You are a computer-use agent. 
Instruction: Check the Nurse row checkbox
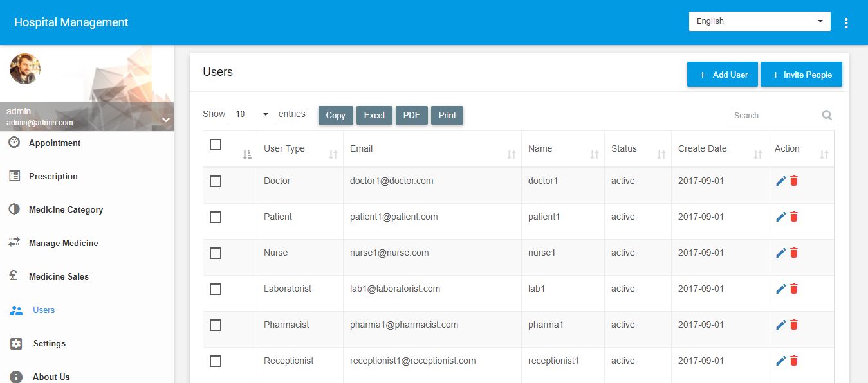[x=216, y=253]
